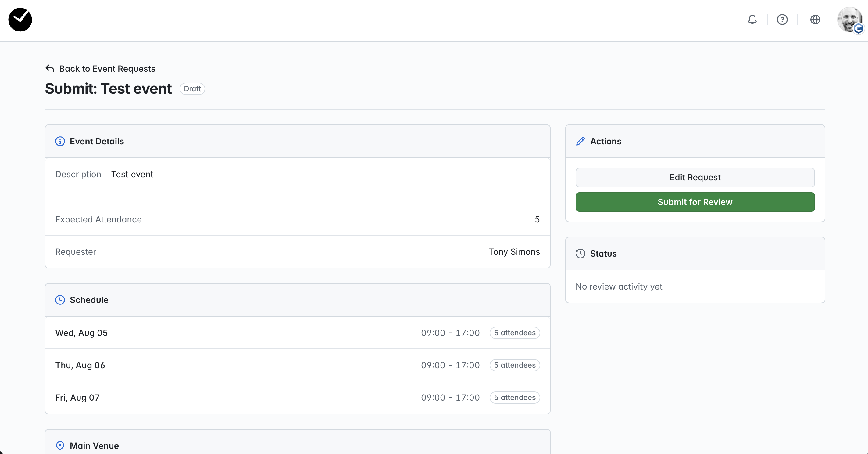Click the Schedule section heading
868x454 pixels.
click(x=89, y=300)
